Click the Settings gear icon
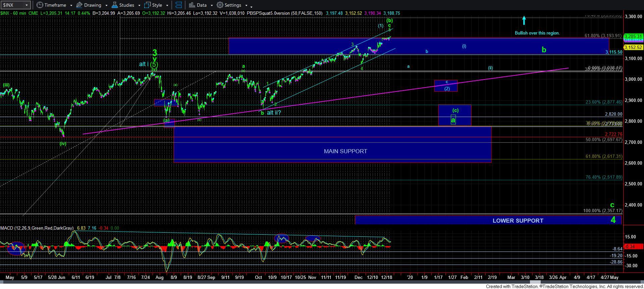644x289 pixels. [x=220, y=5]
